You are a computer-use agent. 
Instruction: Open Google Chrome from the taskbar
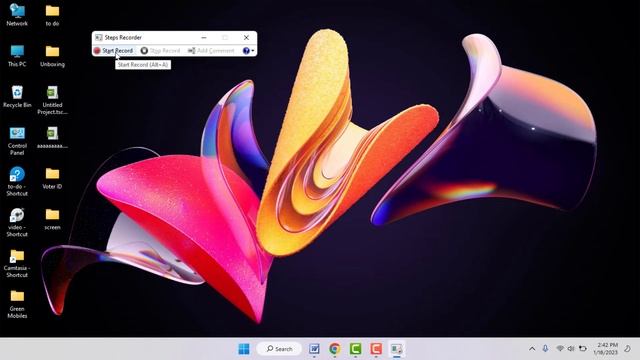pyautogui.click(x=335, y=349)
